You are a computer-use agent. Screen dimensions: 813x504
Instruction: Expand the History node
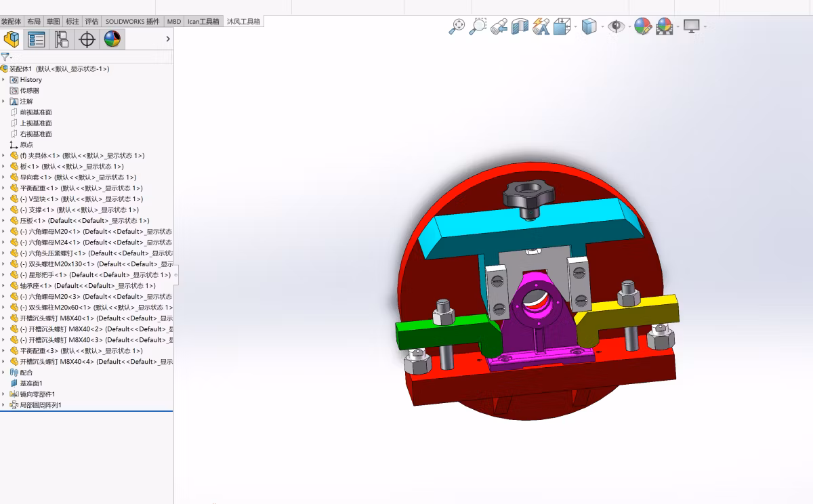[3, 80]
